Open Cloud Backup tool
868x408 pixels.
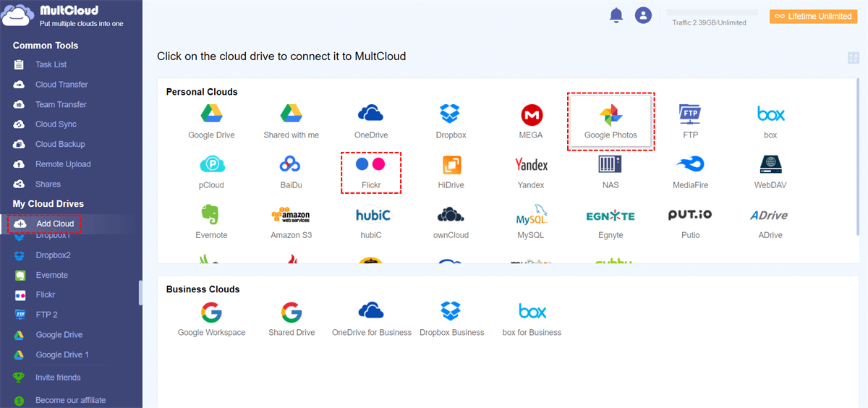tap(60, 144)
